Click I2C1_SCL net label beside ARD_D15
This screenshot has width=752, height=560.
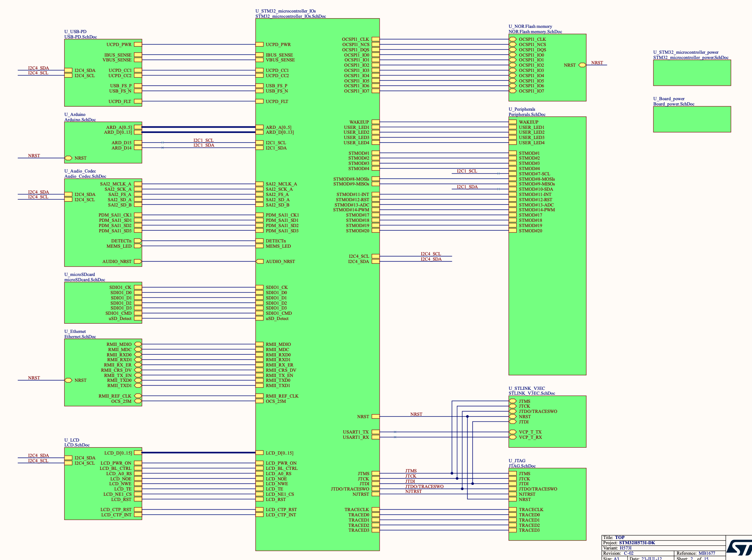(x=203, y=140)
